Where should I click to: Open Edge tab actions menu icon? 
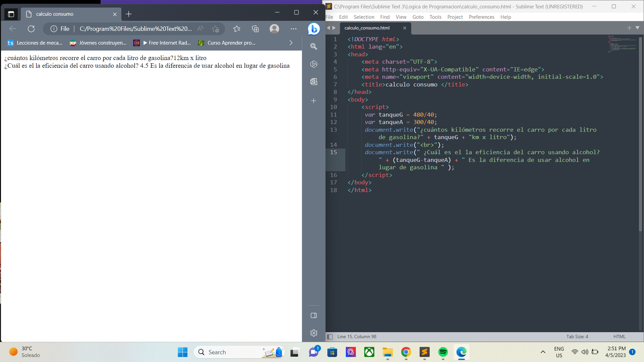point(11,14)
